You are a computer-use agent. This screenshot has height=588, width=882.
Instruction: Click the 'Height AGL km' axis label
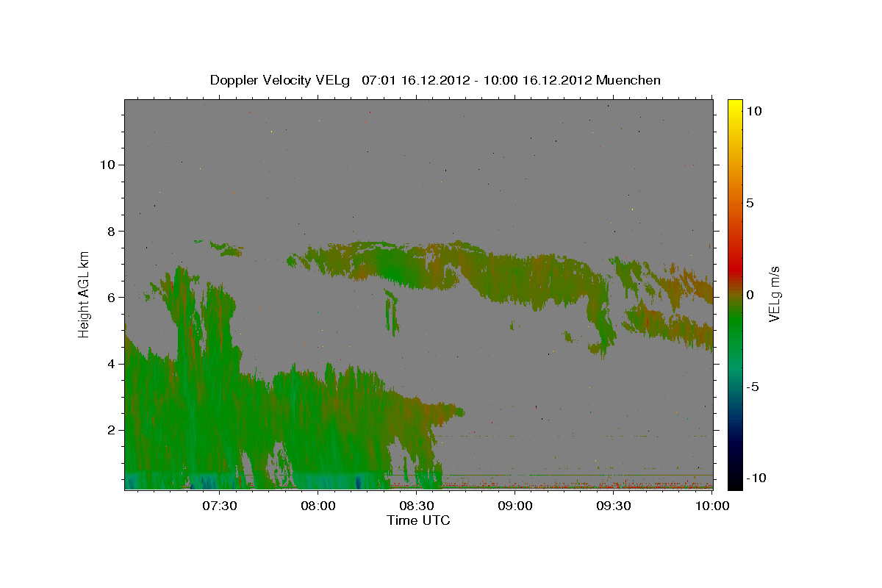coord(85,295)
